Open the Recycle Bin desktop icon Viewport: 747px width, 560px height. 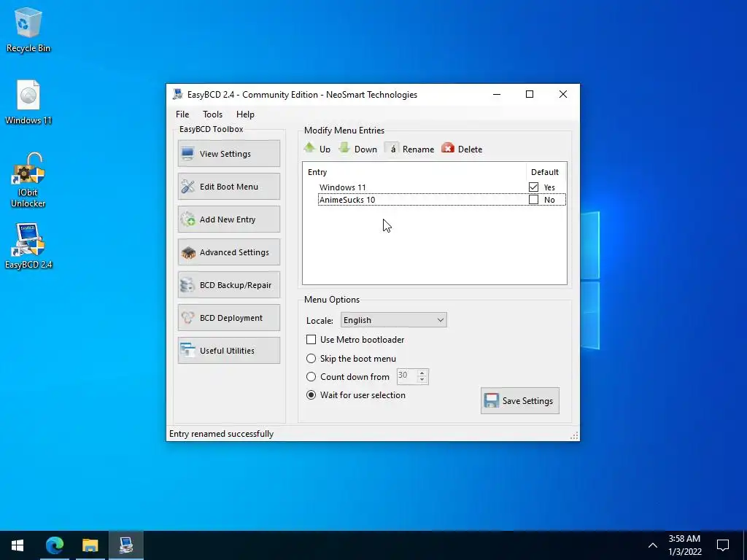28,29
